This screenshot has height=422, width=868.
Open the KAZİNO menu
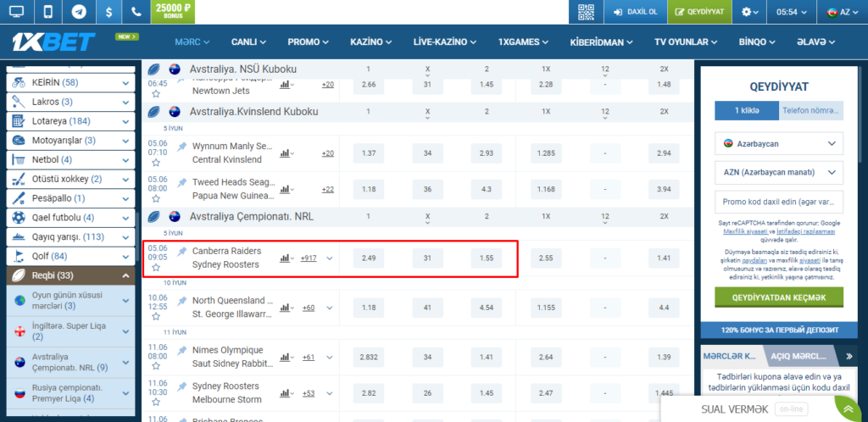tap(371, 42)
